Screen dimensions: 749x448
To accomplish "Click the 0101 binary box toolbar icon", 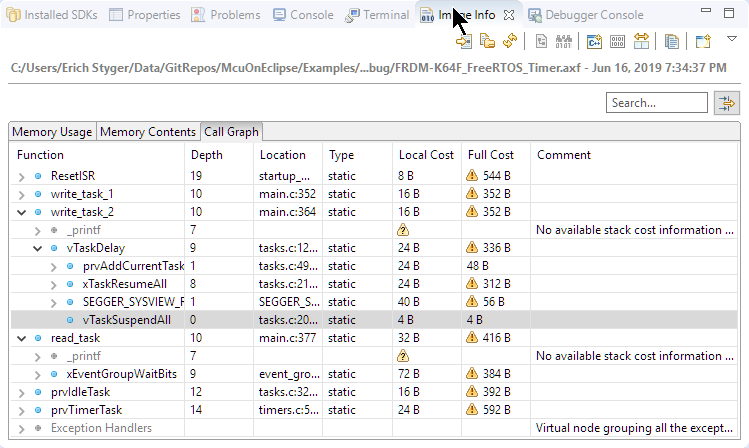I will pyautogui.click(x=617, y=41).
